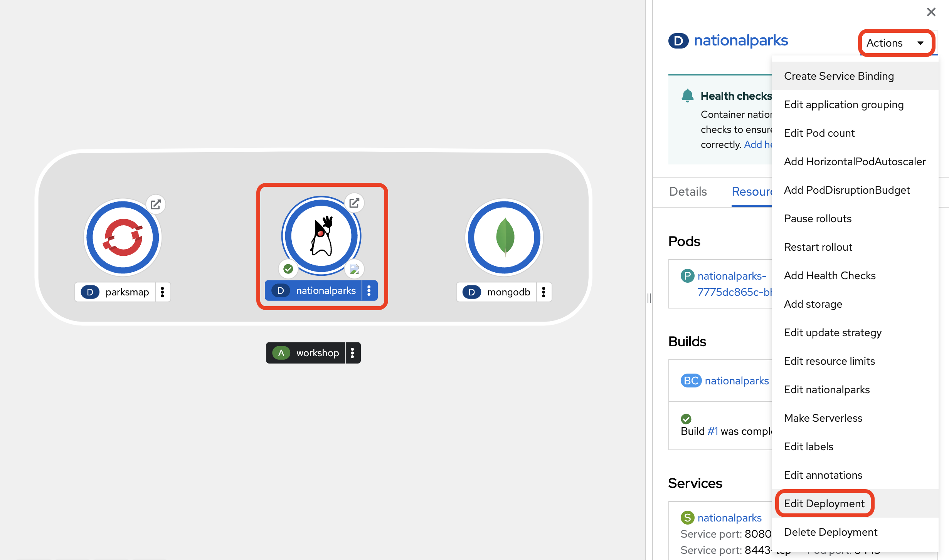The width and height of the screenshot is (949, 560).
Task: Select the nationalparks Duke Java node
Action: tap(321, 236)
